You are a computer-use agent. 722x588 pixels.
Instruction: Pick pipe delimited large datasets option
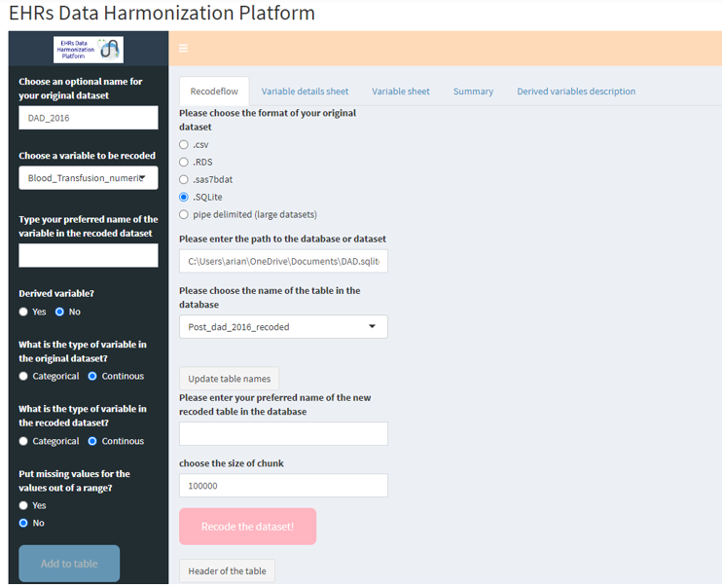pos(184,215)
